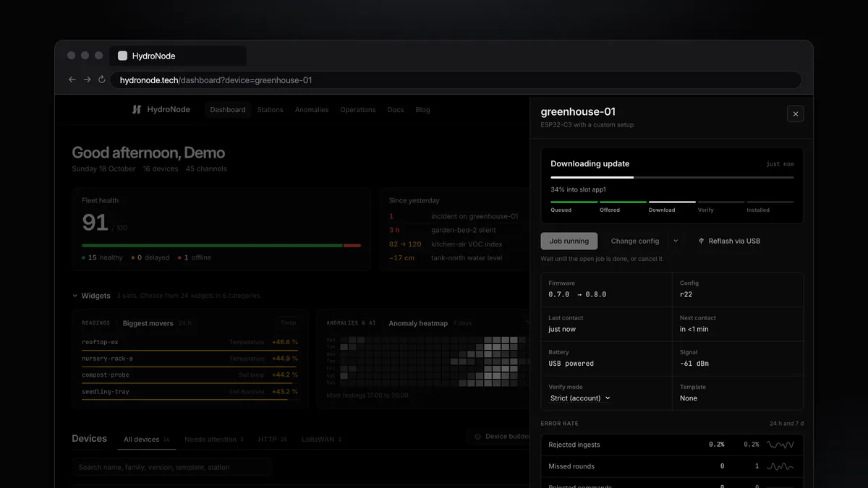This screenshot has width=868, height=488.
Task: Click the '15 healthy' status label
Action: [102, 257]
